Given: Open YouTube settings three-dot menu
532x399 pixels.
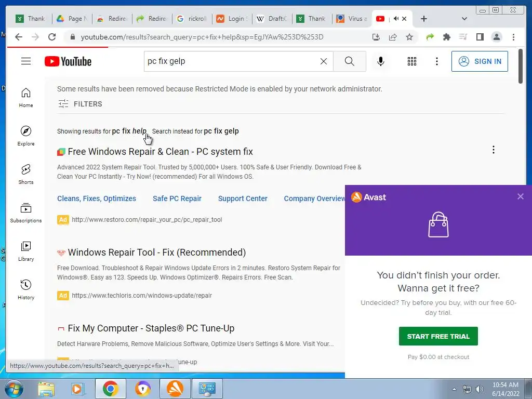Looking at the screenshot, I should pos(436,61).
